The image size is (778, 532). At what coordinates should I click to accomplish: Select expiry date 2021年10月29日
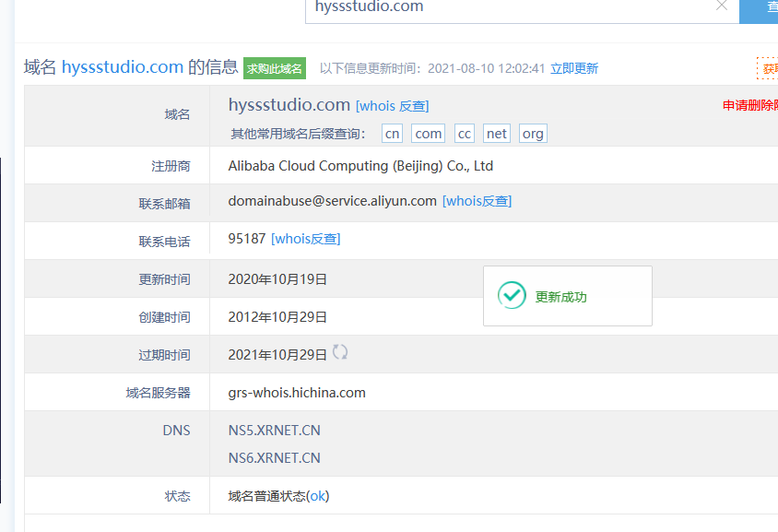[277, 355]
